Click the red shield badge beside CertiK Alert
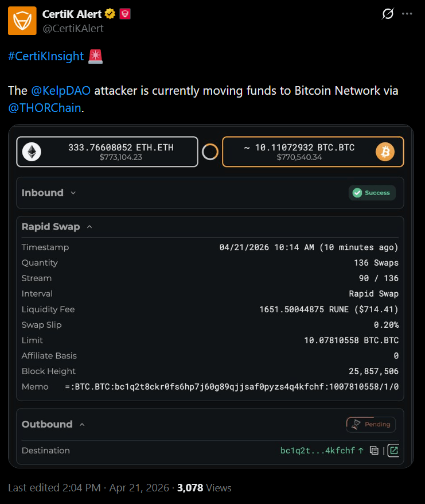The height and width of the screenshot is (504, 425). (125, 14)
